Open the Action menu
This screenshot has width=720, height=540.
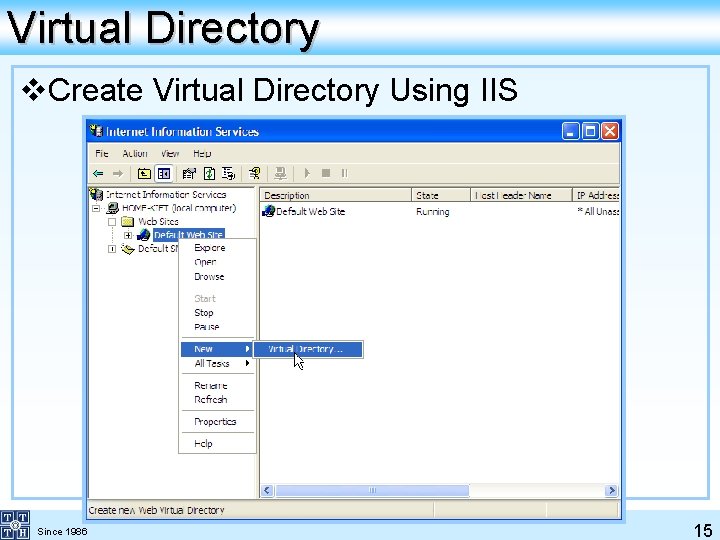[x=135, y=153]
